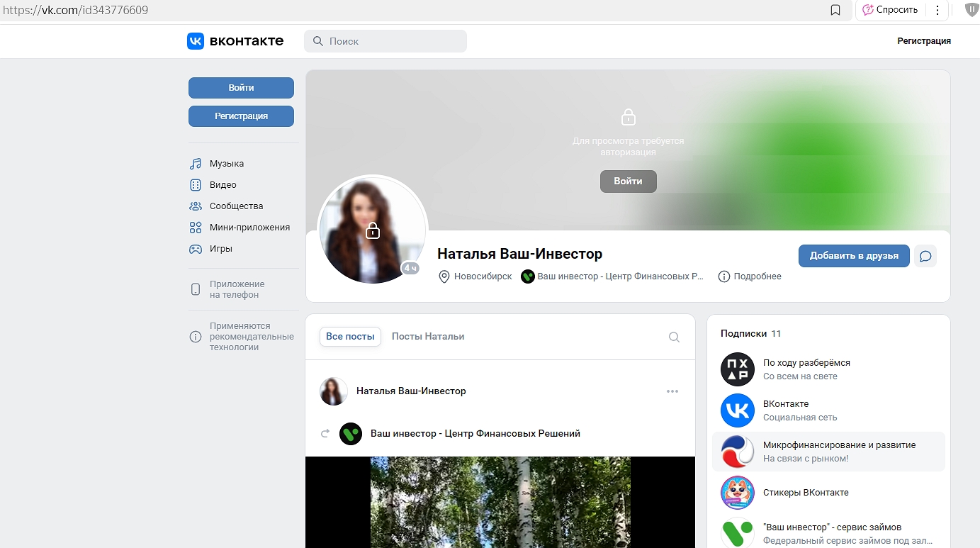Open the Игры gamepad icon
This screenshot has width=980, height=548.
pyautogui.click(x=196, y=249)
